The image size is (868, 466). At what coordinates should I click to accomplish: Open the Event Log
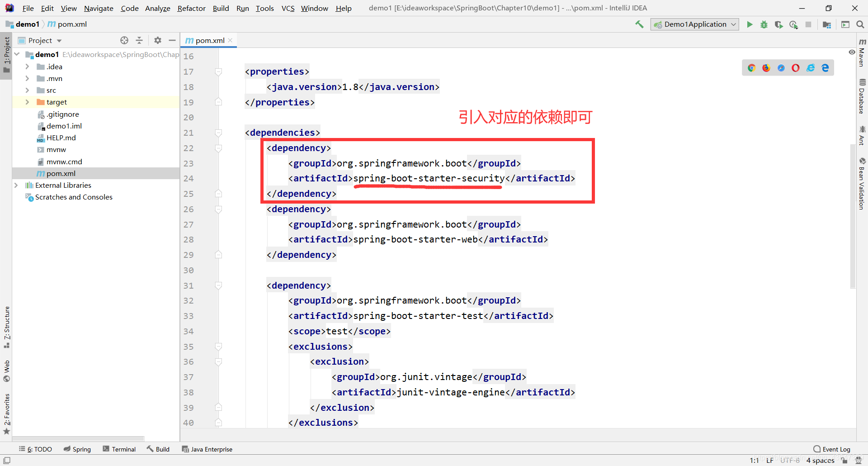point(832,449)
